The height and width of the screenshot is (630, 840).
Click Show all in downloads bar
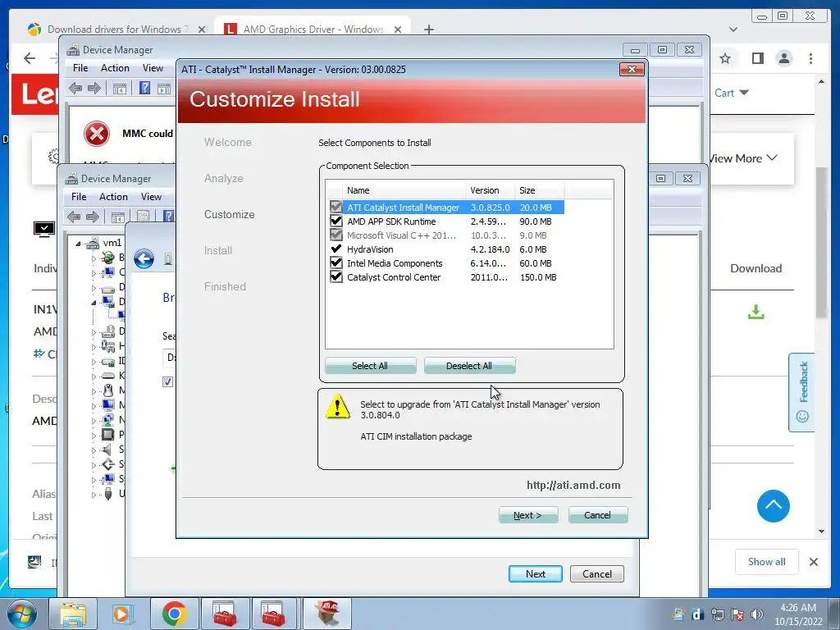click(767, 561)
